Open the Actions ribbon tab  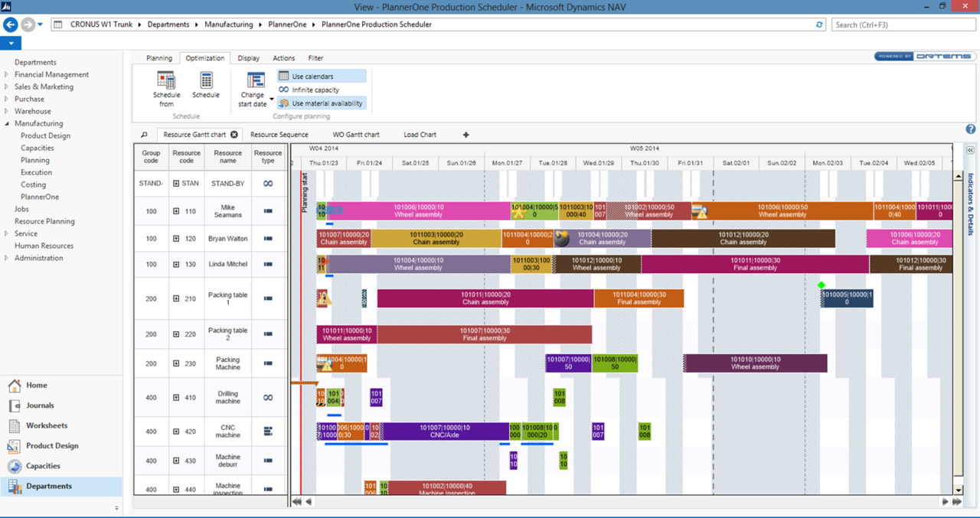point(284,58)
